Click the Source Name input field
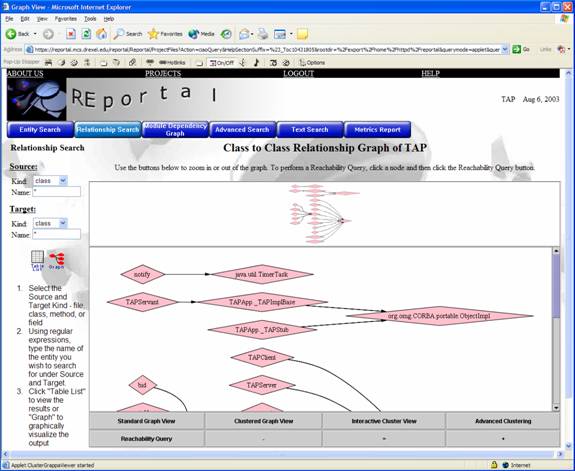575x471 pixels. pos(56,191)
